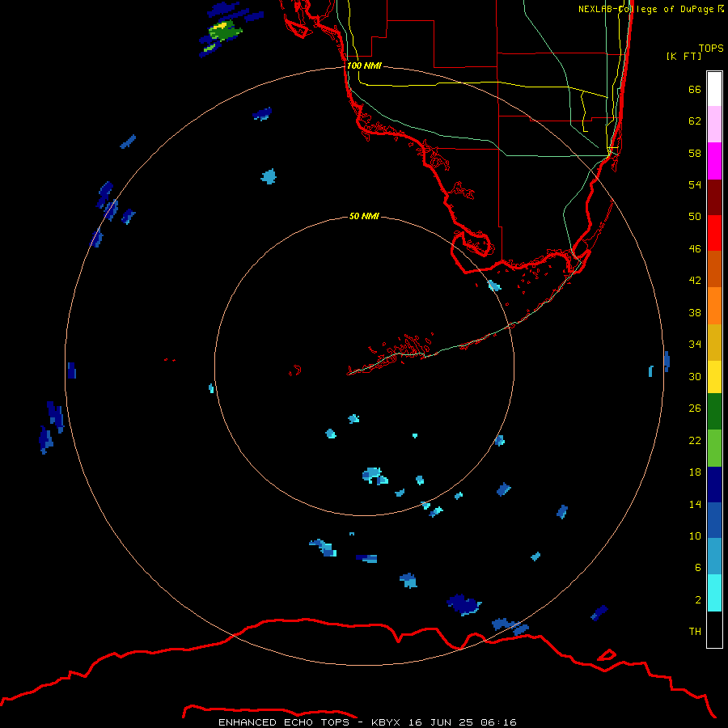Click the "6" legend value
Image resolution: width=728 pixels, height=728 pixels.
[698, 568]
